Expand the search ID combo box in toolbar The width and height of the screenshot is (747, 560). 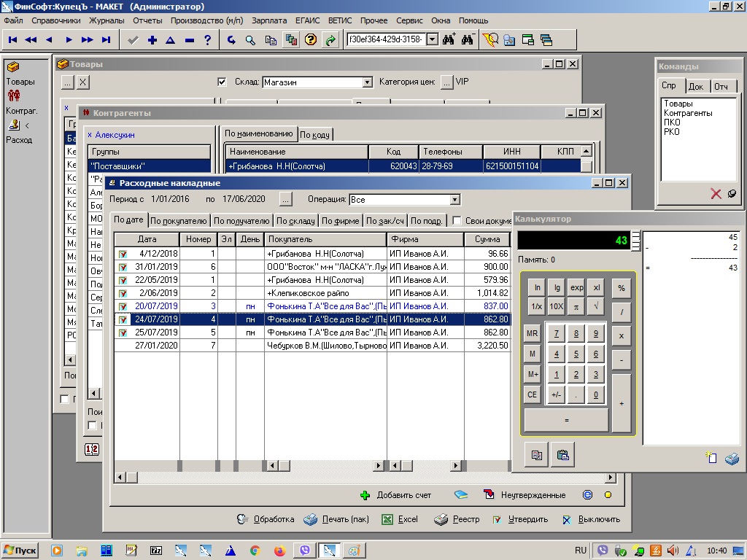(431, 39)
